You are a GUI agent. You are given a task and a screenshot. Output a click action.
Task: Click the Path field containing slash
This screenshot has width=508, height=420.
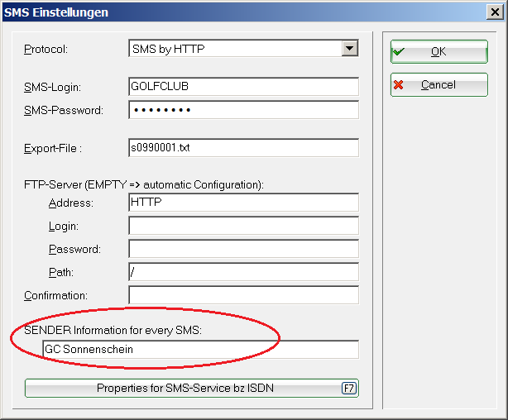point(243,272)
